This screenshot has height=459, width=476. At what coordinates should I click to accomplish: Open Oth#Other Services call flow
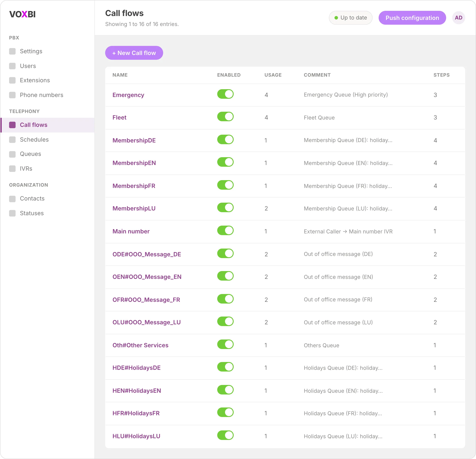click(140, 345)
